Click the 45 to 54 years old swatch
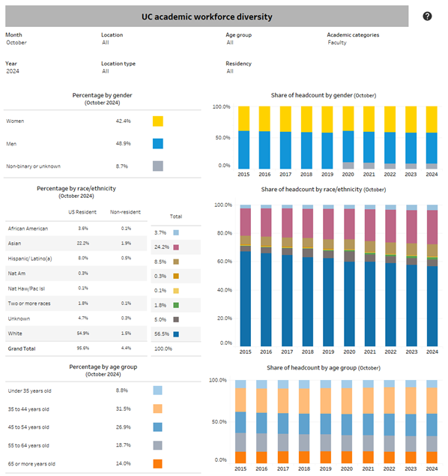448x476 pixels. point(157,427)
